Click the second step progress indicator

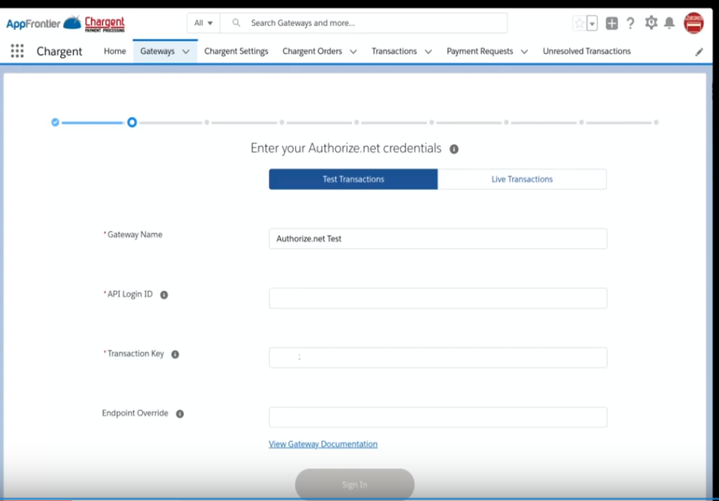[131, 122]
